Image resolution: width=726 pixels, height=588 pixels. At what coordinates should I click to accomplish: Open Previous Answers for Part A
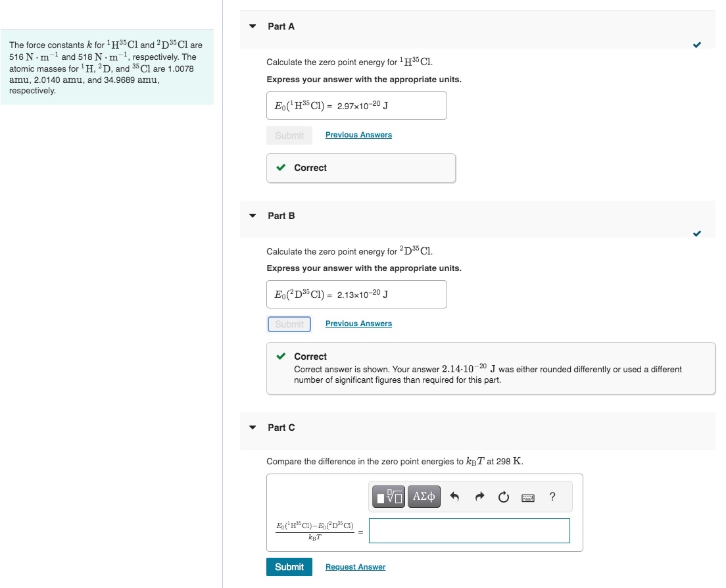tap(358, 135)
